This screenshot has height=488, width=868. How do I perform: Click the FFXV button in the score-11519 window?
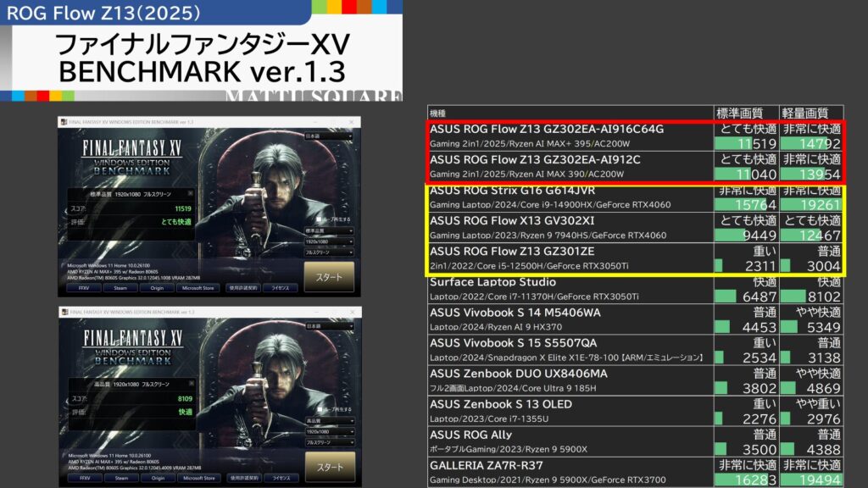[x=84, y=288]
